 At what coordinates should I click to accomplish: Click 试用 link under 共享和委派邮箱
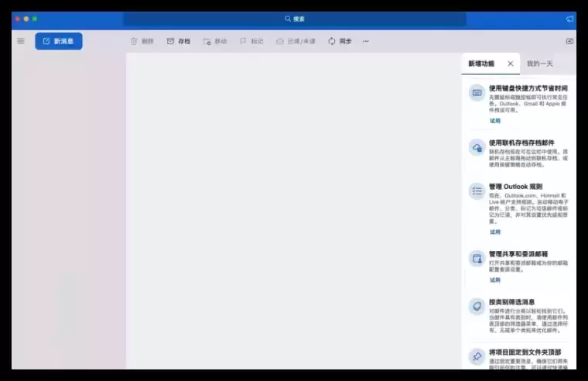coord(495,280)
